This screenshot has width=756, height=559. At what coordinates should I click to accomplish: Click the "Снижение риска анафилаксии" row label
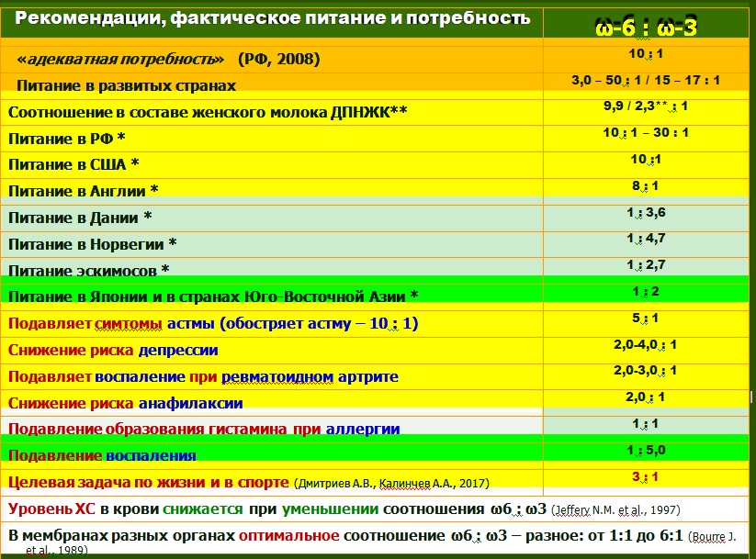click(x=125, y=402)
